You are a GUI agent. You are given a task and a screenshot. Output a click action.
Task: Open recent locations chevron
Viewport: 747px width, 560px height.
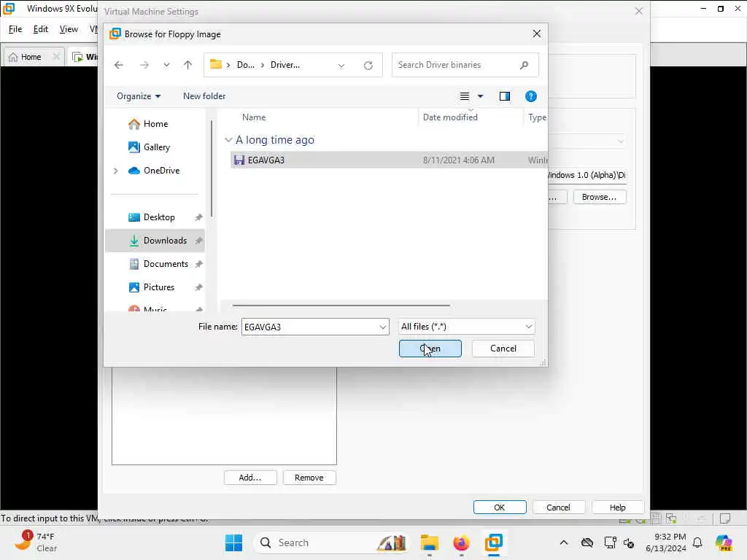point(166,65)
